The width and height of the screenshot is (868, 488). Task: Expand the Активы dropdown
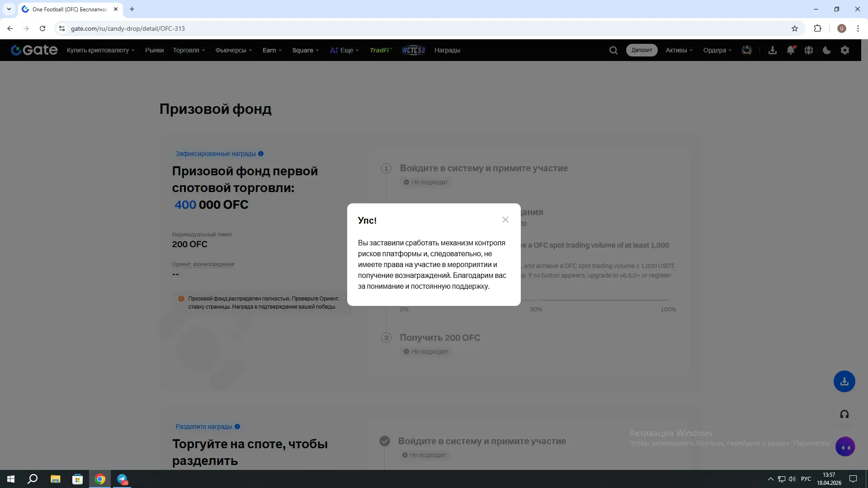[679, 50]
